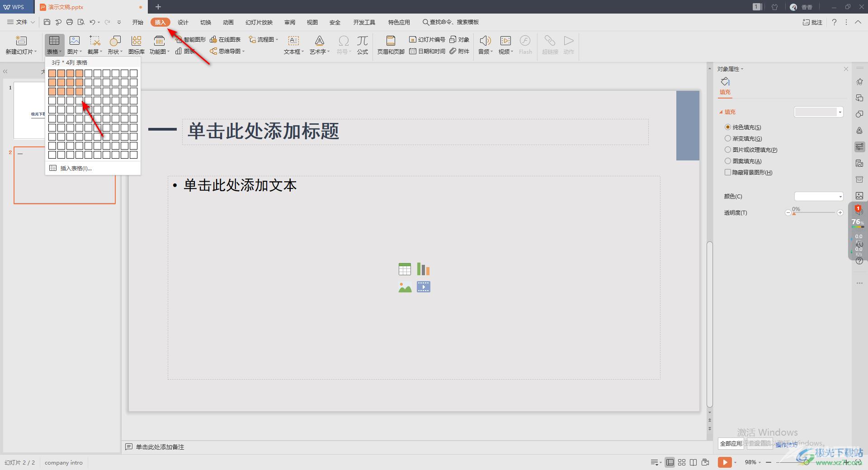
Task: Select Picture or Texture Fill (图片或纹理填充)
Action: 728,150
